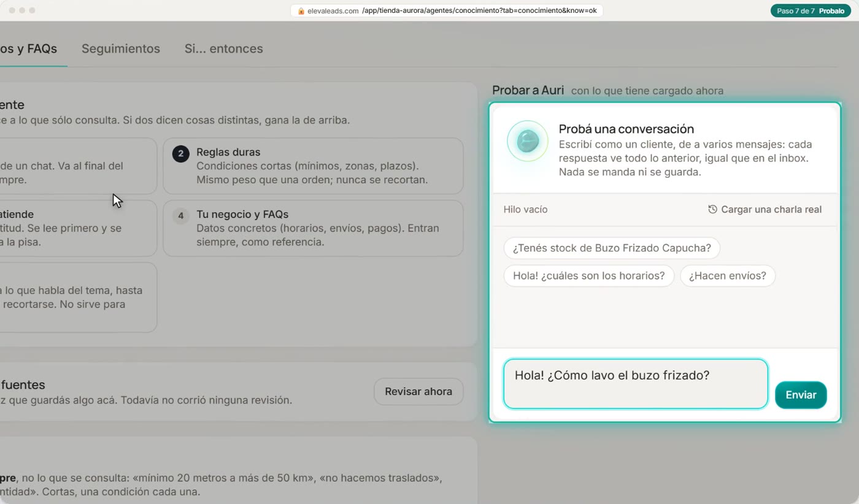The image size is (859, 504).
Task: Open the Tu negocio y FAQs card
Action: tap(313, 228)
